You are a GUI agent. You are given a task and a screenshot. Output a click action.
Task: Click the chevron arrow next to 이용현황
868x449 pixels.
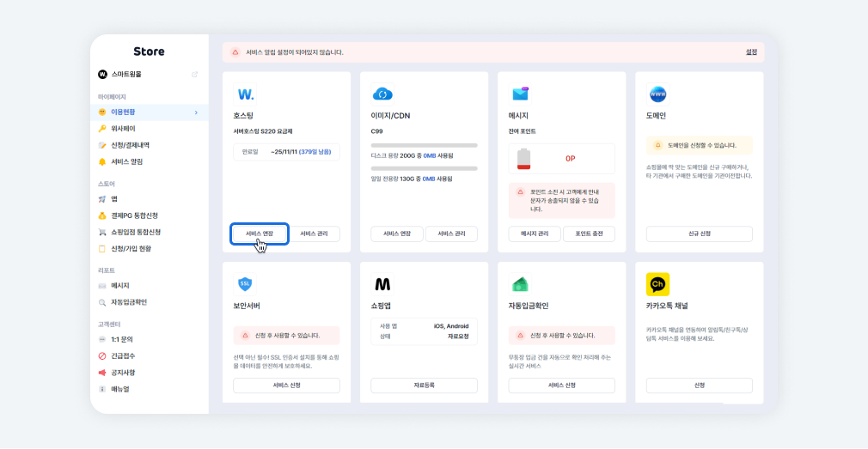pyautogui.click(x=196, y=112)
